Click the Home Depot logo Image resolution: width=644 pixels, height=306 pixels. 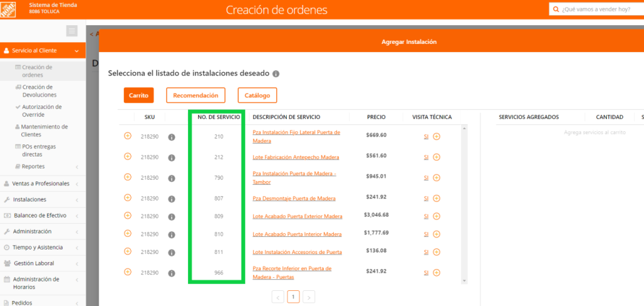click(8, 9)
